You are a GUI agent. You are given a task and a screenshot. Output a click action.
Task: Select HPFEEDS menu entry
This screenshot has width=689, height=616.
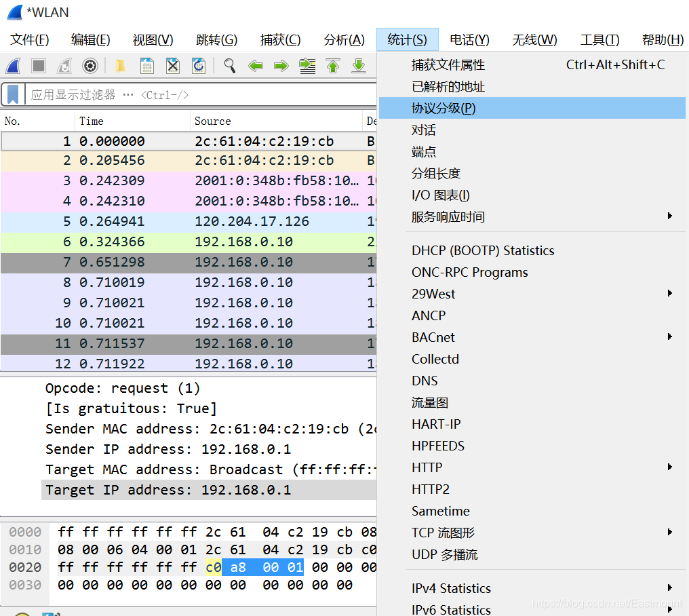532,446
